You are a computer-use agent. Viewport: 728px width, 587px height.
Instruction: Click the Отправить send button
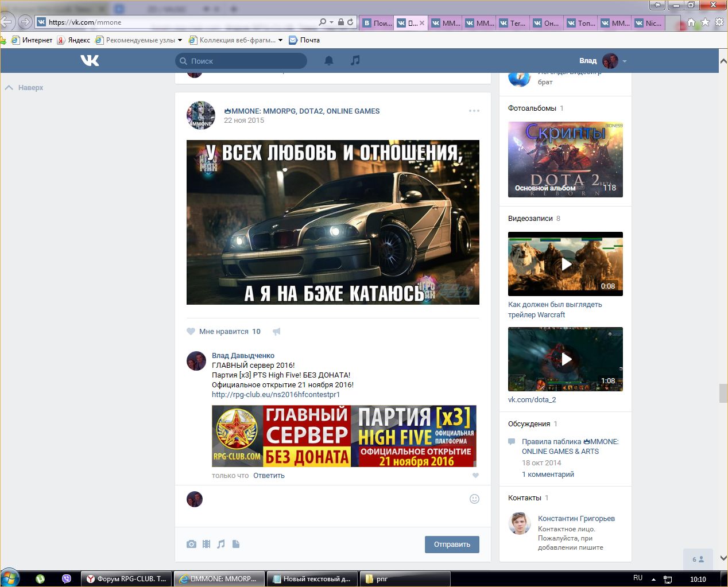pyautogui.click(x=452, y=545)
